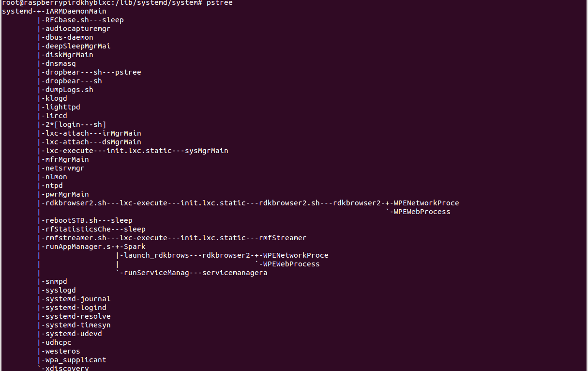Click Spark under runAppManager
The width and height of the screenshot is (588, 371).
135,247
